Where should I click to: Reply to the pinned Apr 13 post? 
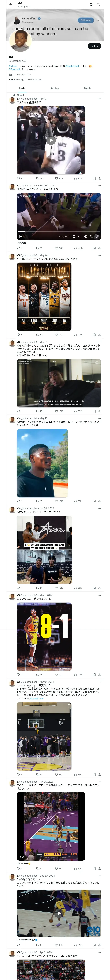[18, 178]
